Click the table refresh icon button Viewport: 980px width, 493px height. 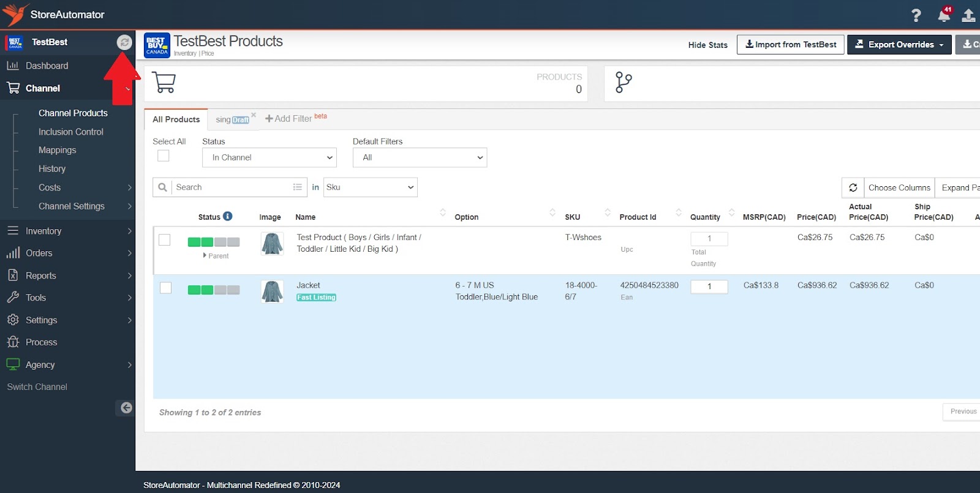click(853, 187)
